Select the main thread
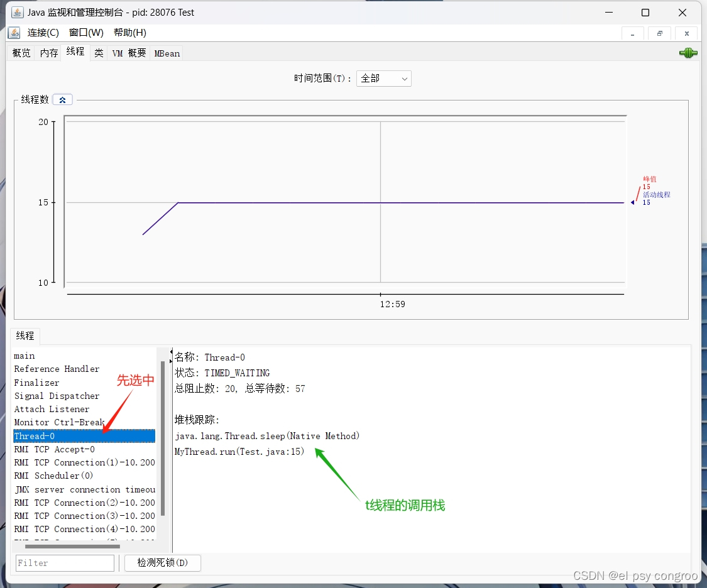Viewport: 707px width, 588px height. tap(84, 356)
